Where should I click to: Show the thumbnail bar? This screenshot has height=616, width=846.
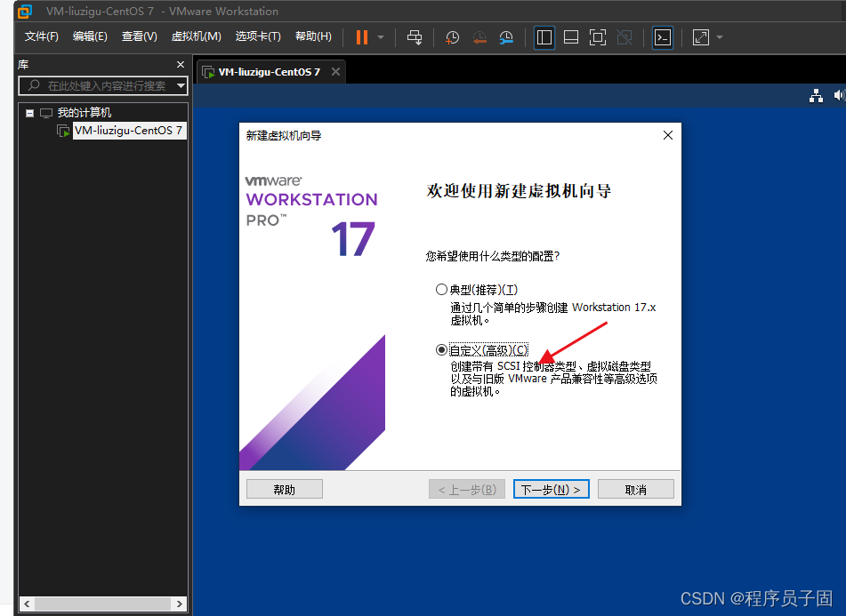tap(570, 37)
